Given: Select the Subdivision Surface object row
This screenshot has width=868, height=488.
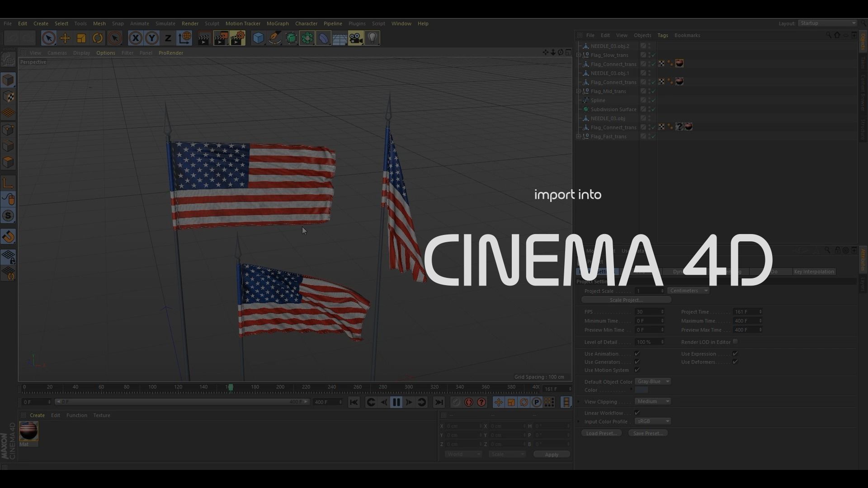Looking at the screenshot, I should 613,109.
